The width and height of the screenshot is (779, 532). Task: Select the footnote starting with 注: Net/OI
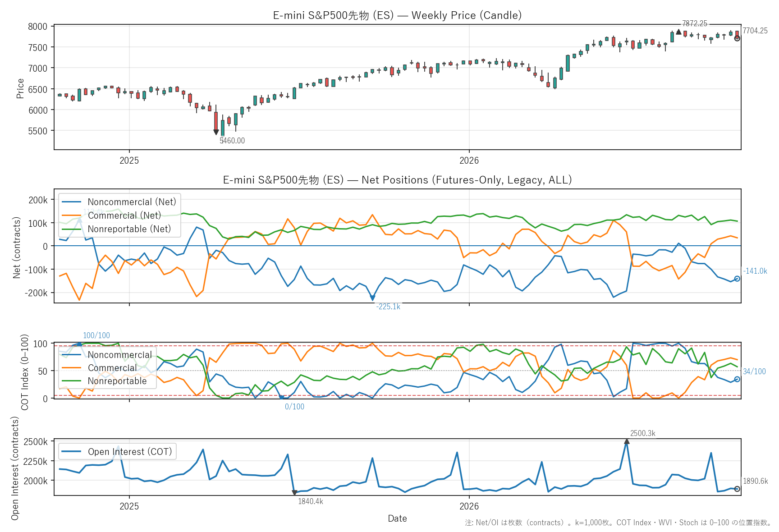(x=618, y=523)
